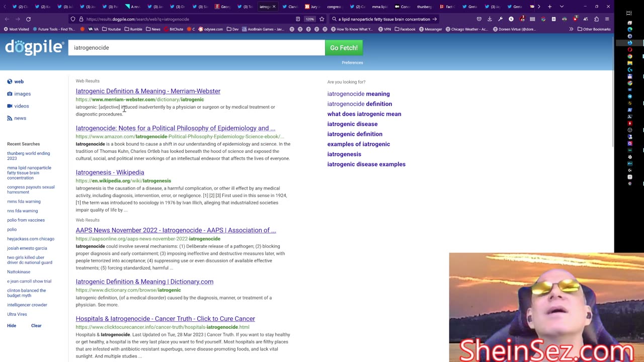Viewport: 644px width, 362px height.
Task: Clear the Recent Searches list
Action: (x=36, y=326)
